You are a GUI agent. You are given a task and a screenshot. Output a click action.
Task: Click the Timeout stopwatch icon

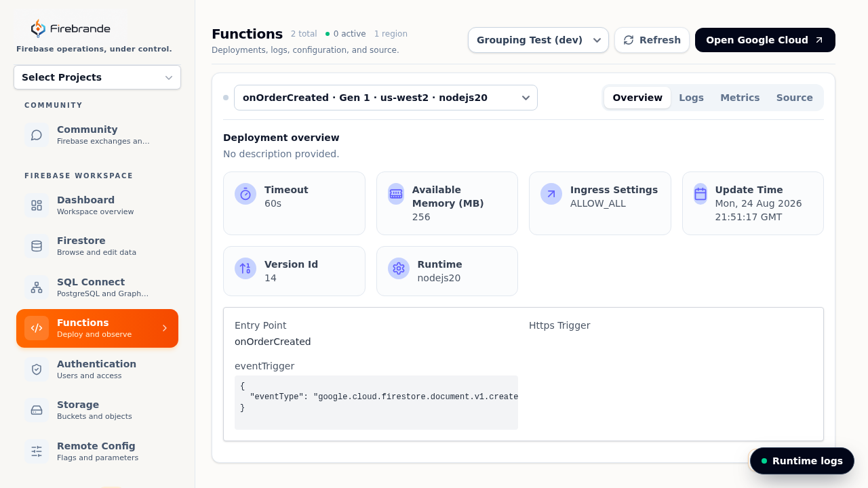point(245,194)
